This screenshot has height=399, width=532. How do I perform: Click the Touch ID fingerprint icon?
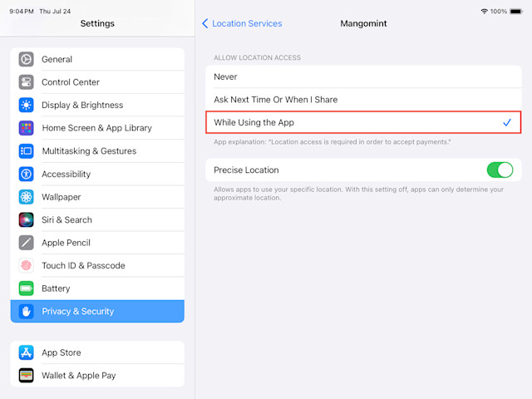pyautogui.click(x=26, y=266)
